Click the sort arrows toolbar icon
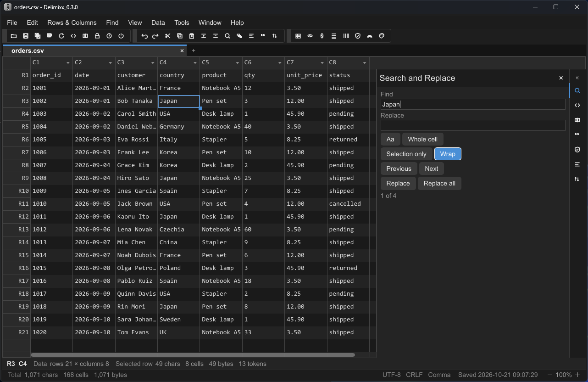This screenshot has width=588, height=382. pyautogui.click(x=275, y=36)
